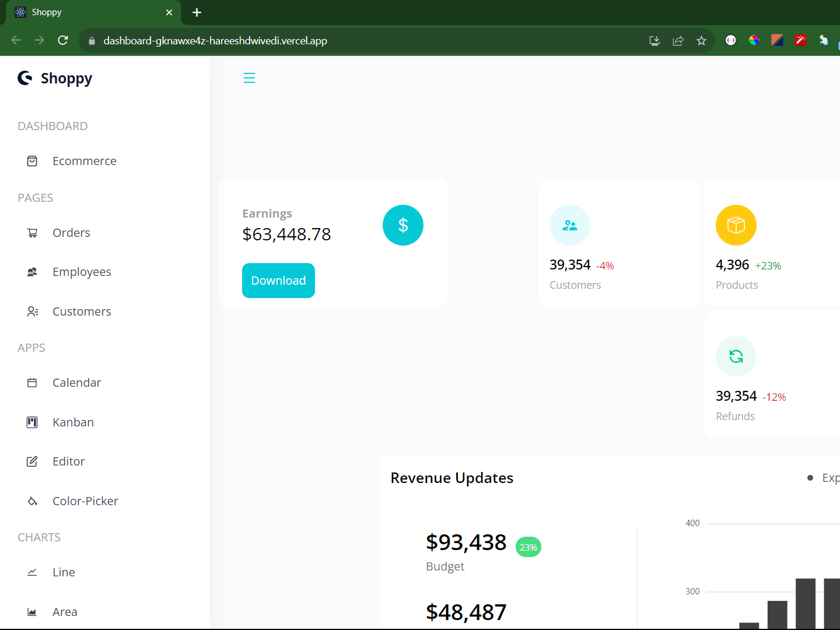Click the Refunds label text
Screen dimensions: 840x630
(x=735, y=416)
